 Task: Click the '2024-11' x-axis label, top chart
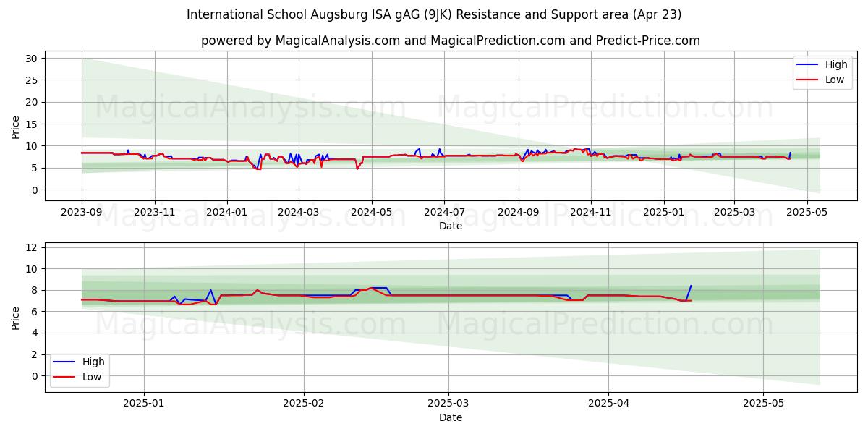[590, 212]
